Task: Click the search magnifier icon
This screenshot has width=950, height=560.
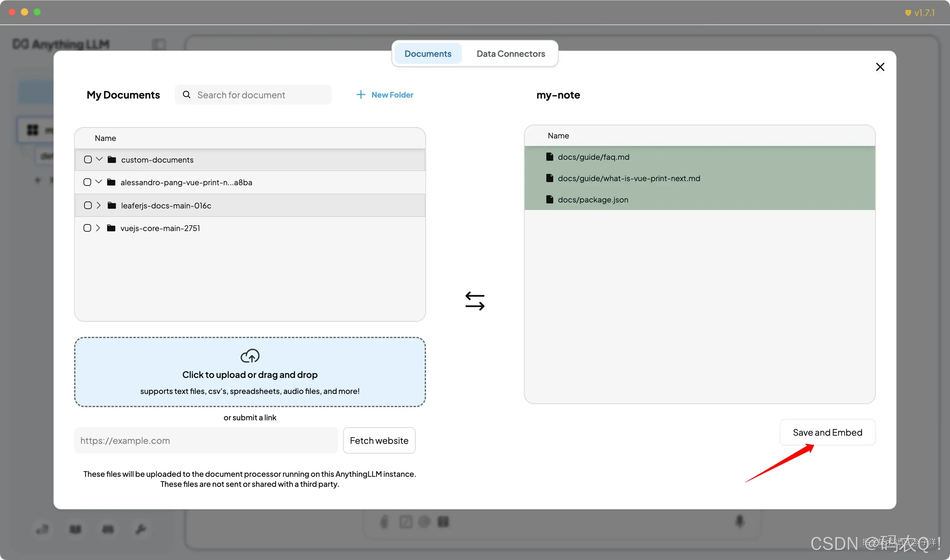Action: click(187, 95)
